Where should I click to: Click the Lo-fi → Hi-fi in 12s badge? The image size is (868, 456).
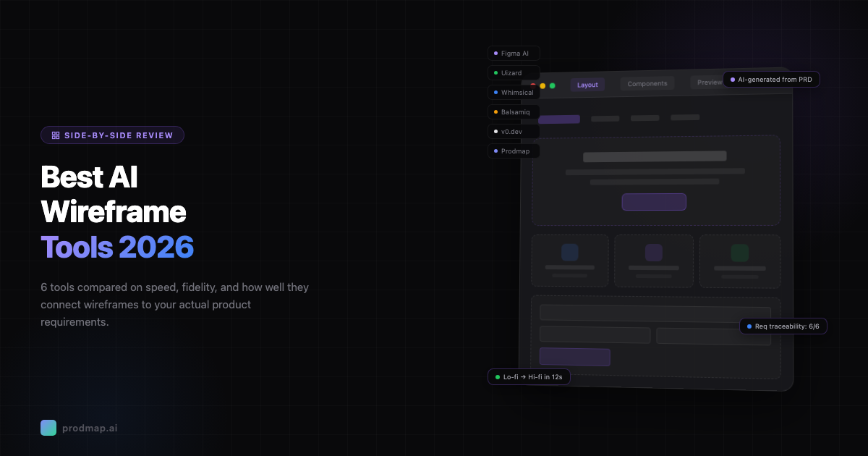pyautogui.click(x=529, y=376)
